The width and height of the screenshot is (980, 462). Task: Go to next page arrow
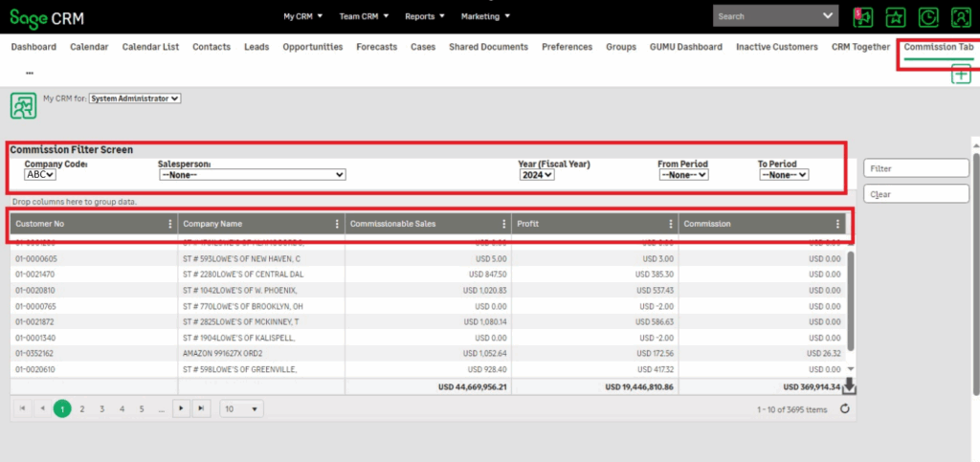pyautogui.click(x=181, y=408)
